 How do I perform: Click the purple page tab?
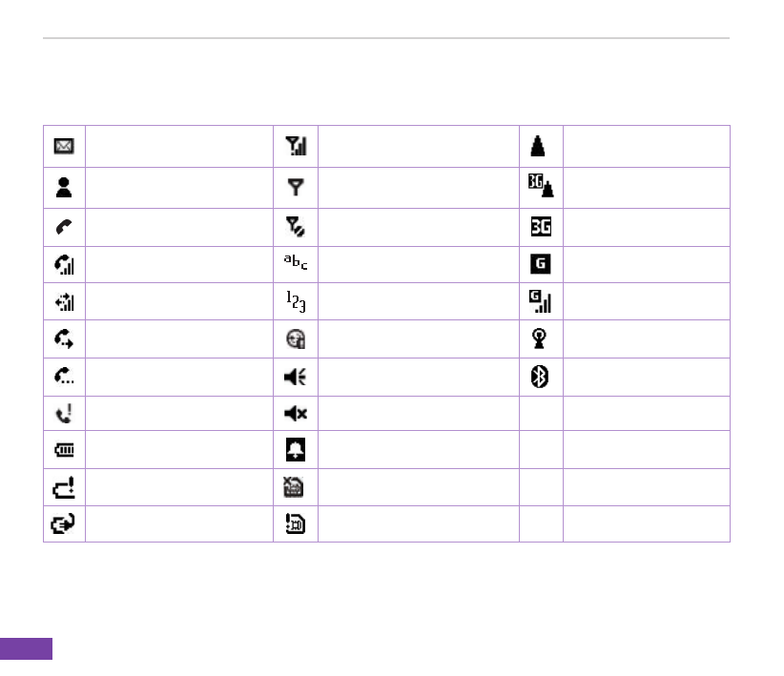point(27,648)
